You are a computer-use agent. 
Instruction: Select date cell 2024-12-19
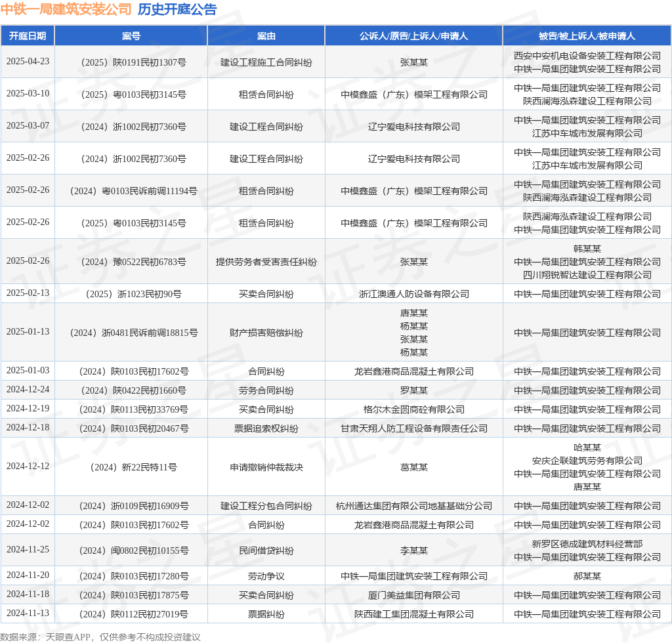coord(28,408)
